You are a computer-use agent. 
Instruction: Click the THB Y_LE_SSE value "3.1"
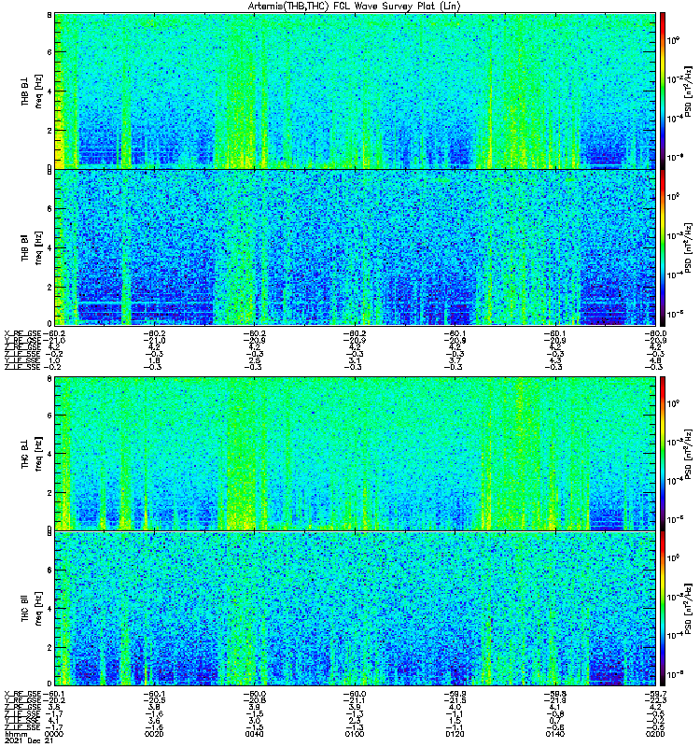356,360
